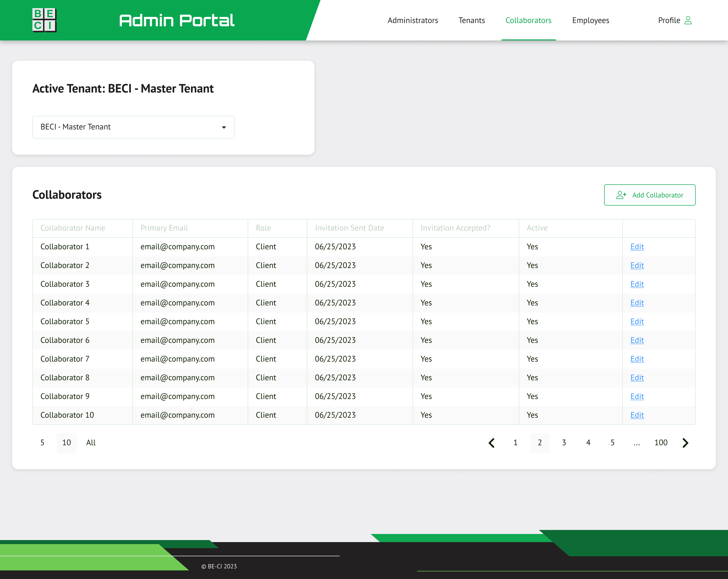Go to next page with right chevron
Image resolution: width=728 pixels, height=579 pixels.
coord(685,442)
